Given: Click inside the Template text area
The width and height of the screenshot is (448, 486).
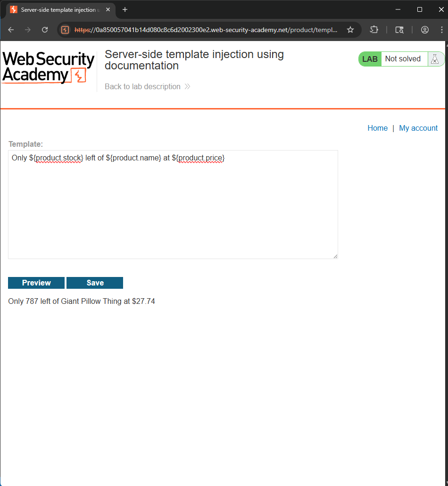Looking at the screenshot, I should (x=173, y=205).
